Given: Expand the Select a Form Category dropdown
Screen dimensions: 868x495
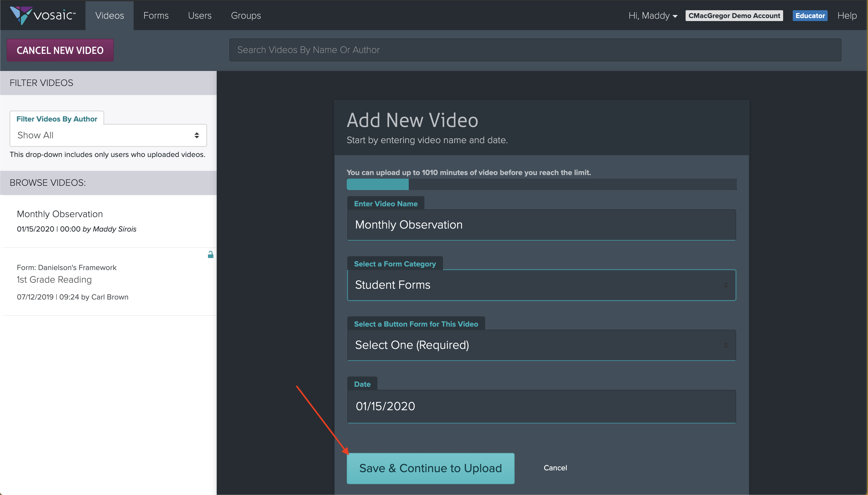Looking at the screenshot, I should 541,285.
